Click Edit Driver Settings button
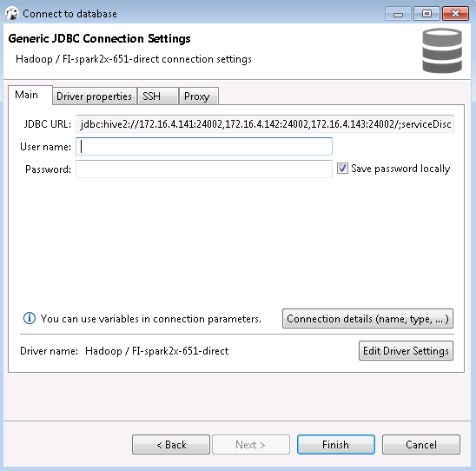The width and height of the screenshot is (476, 471). (x=406, y=351)
